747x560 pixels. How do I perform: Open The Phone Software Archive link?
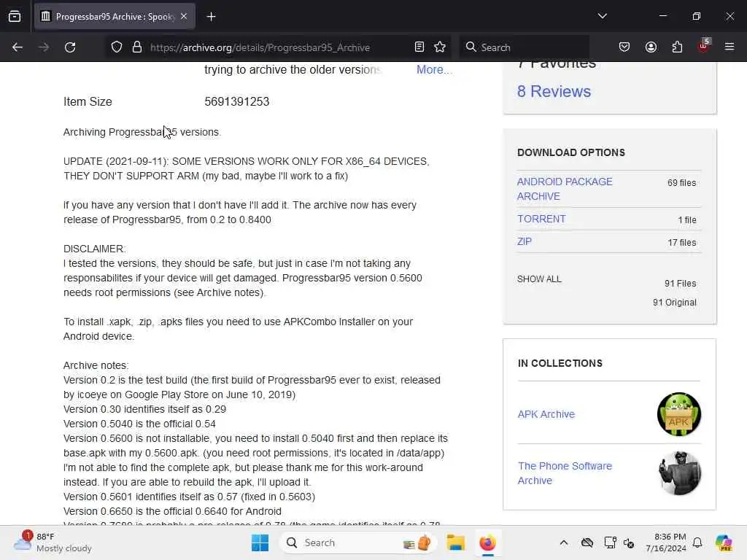click(565, 473)
